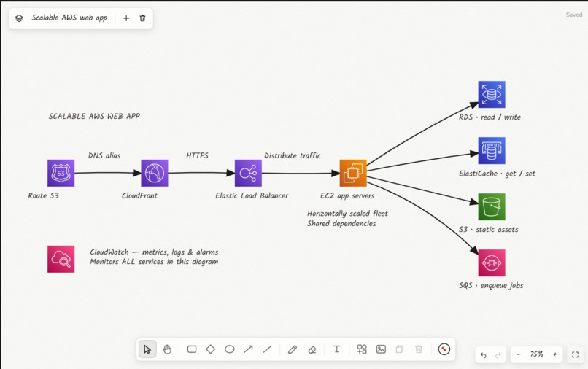Viewport: 588px width, 369px height.
Task: Click the 'DNS alias' arrow label
Action: tap(104, 155)
